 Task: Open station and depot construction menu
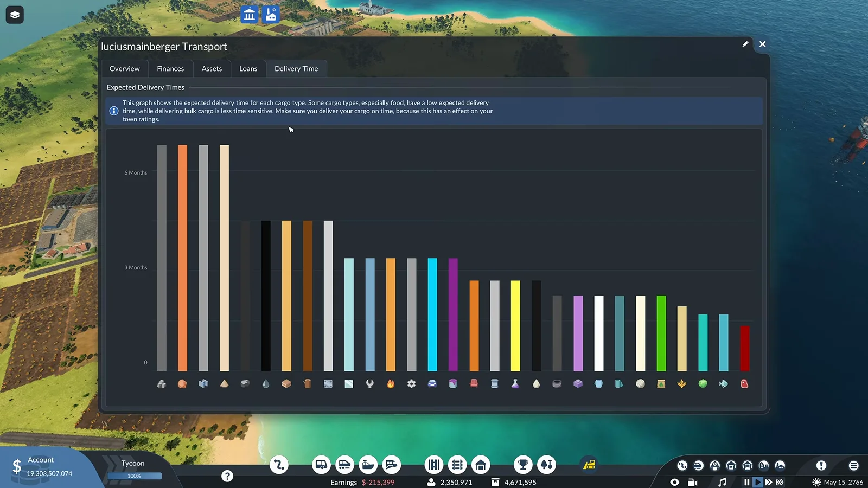click(x=481, y=465)
